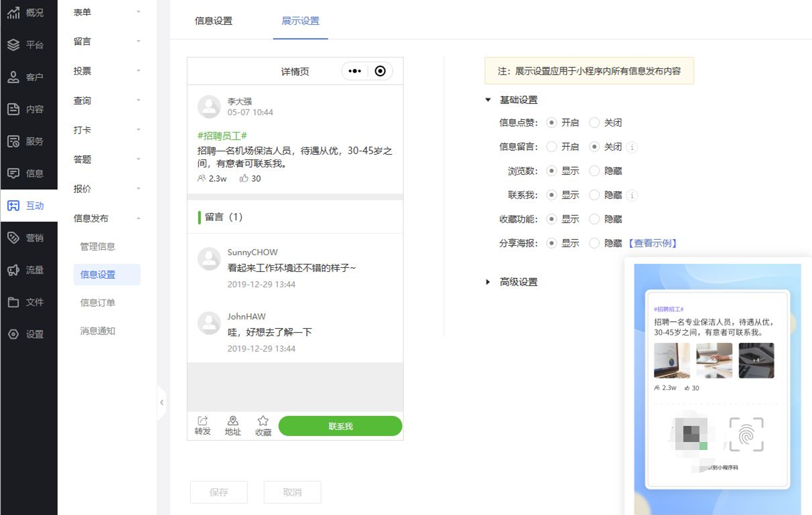The image size is (812, 515).
Task: Click JohnHAW's avatar in comments
Action: tap(210, 323)
